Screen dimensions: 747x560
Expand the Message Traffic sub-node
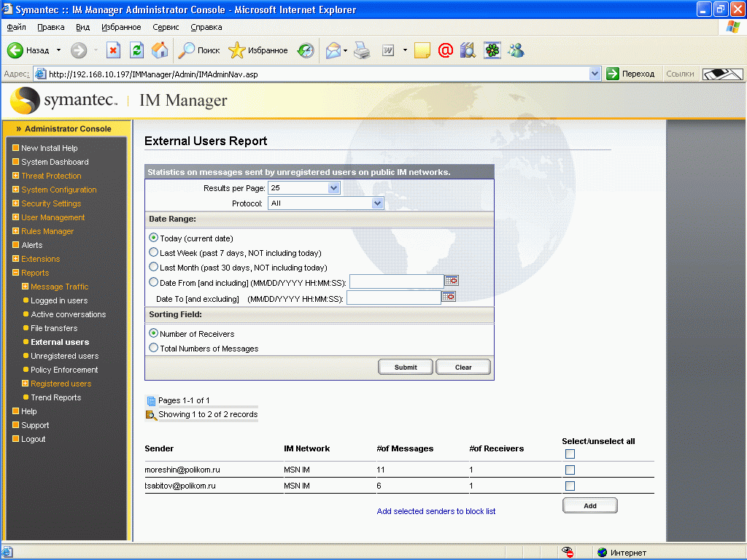[x=26, y=286]
